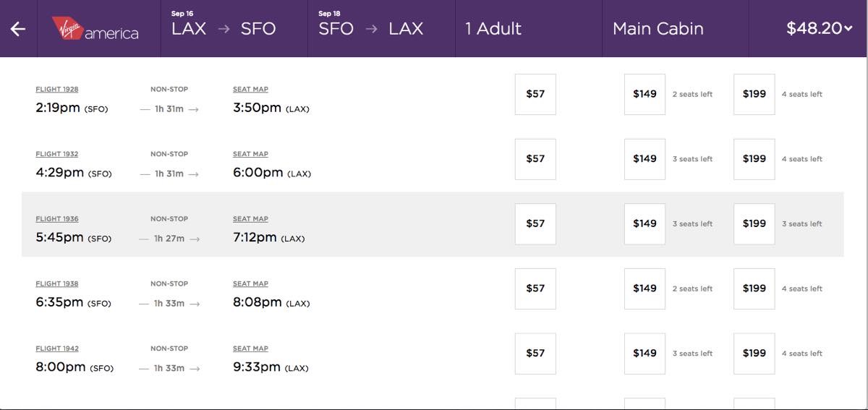View seat map for the 7:12pm arrival flight
Viewport: 868px width, 410px height.
point(250,219)
